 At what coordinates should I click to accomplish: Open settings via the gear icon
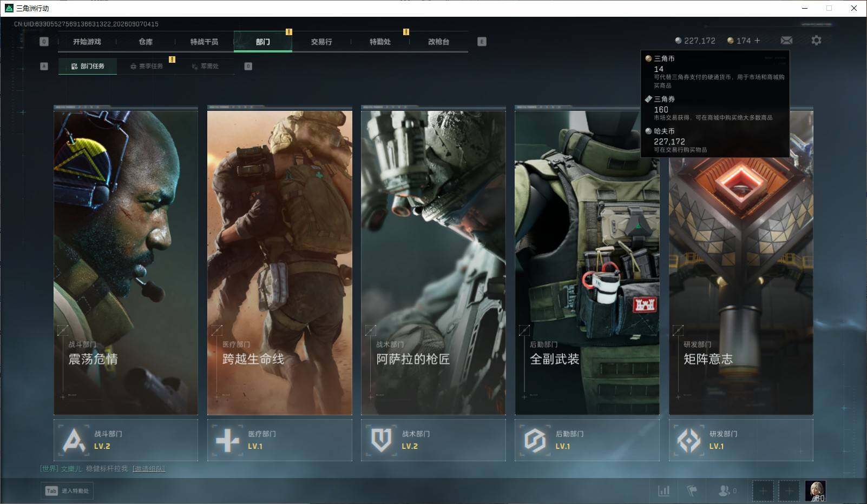816,41
